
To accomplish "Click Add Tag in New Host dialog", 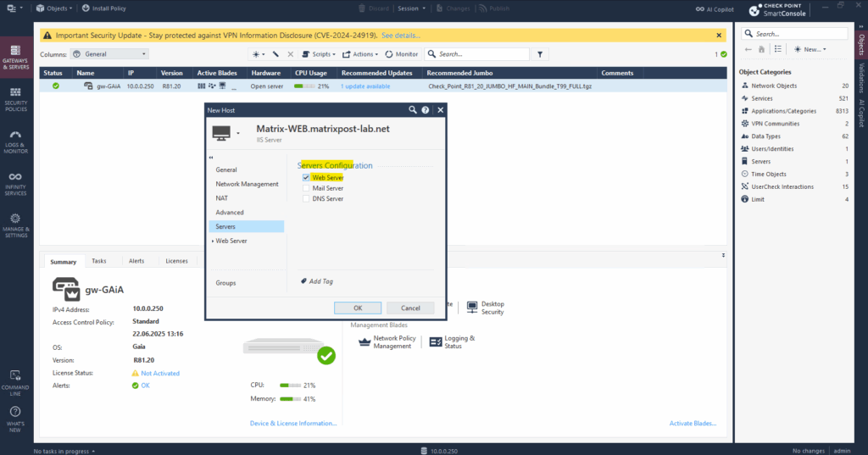I will [317, 281].
